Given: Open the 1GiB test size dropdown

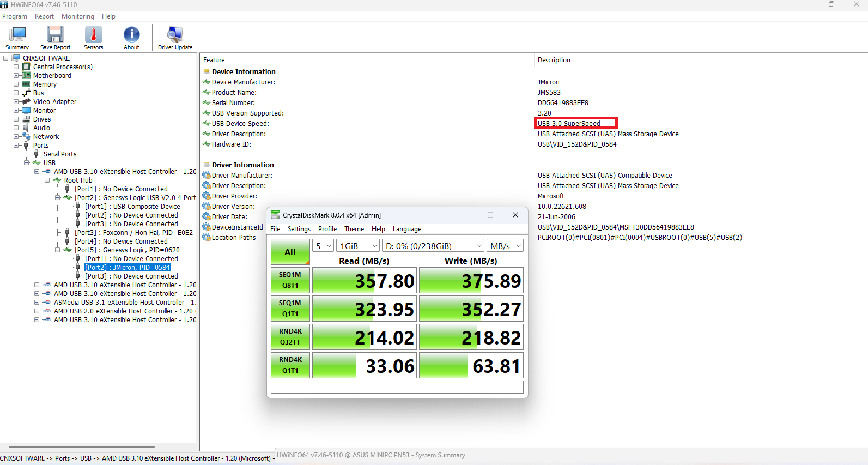Looking at the screenshot, I should tap(357, 246).
